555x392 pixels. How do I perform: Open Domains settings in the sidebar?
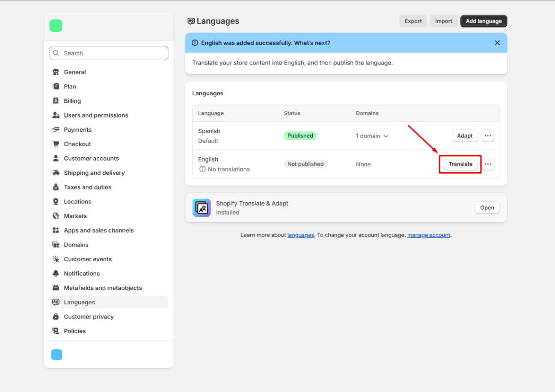[76, 245]
